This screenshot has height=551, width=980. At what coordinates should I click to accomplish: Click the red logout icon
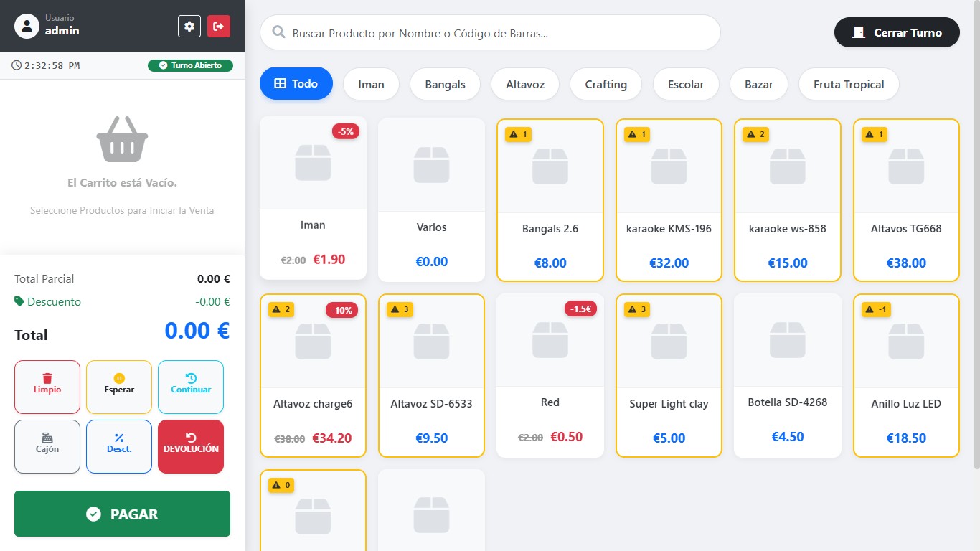pos(219,26)
